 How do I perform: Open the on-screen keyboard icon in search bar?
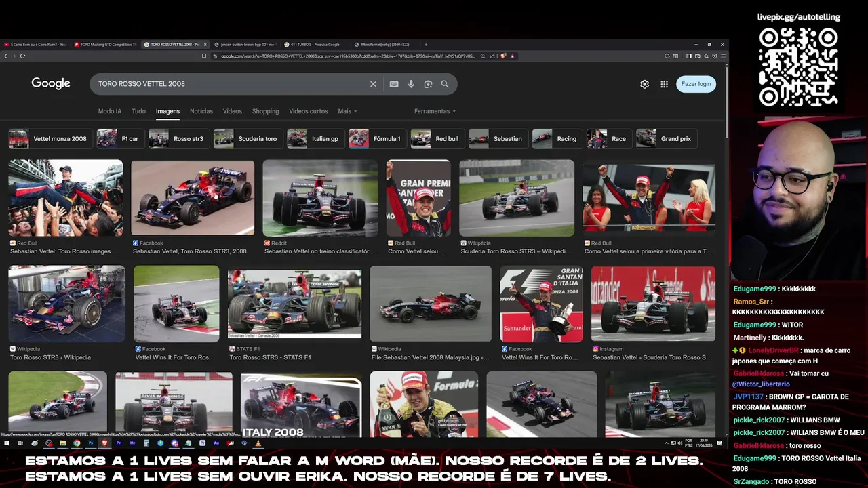point(394,84)
